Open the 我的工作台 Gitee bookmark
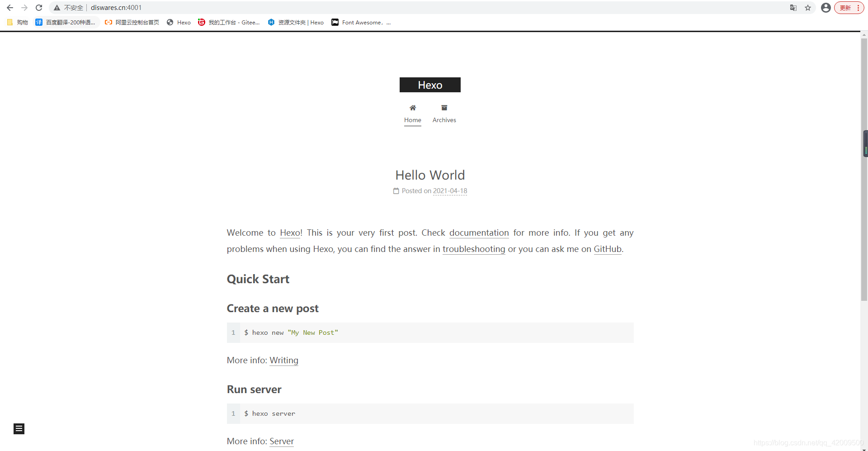This screenshot has width=868, height=451. click(x=229, y=22)
